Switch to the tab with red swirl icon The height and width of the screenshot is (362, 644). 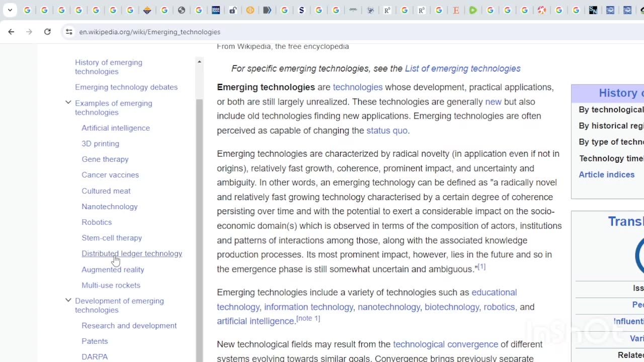point(541,10)
